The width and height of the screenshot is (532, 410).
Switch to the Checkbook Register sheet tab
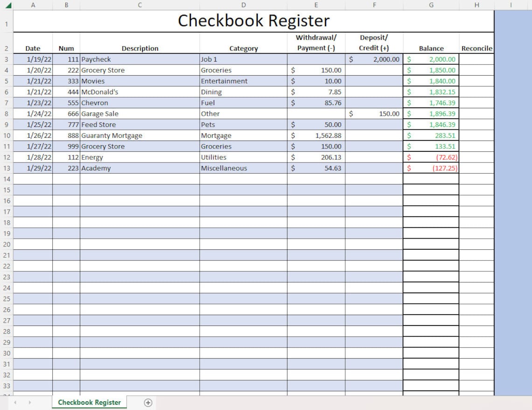point(89,402)
